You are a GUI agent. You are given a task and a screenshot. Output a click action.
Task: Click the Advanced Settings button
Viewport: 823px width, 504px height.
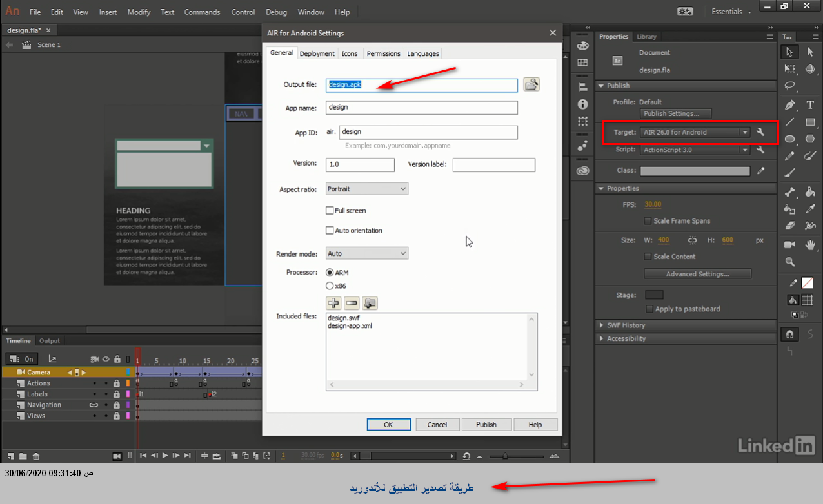click(x=698, y=274)
